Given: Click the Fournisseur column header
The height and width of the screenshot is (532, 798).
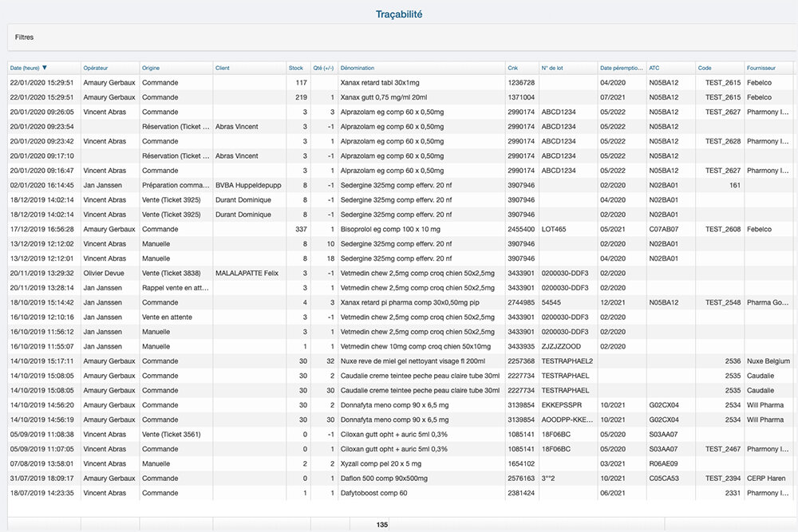Looking at the screenshot, I should pyautogui.click(x=760, y=68).
